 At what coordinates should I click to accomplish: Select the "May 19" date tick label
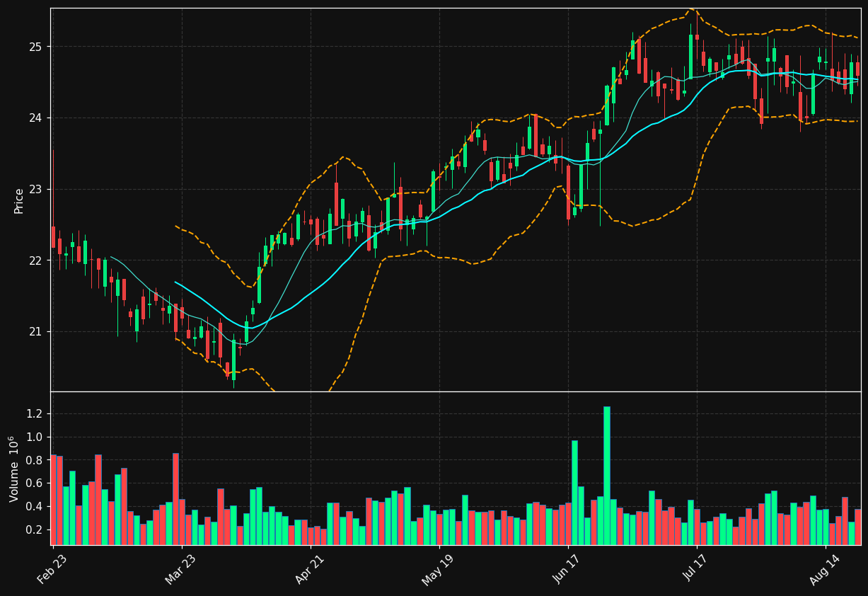tap(438, 569)
